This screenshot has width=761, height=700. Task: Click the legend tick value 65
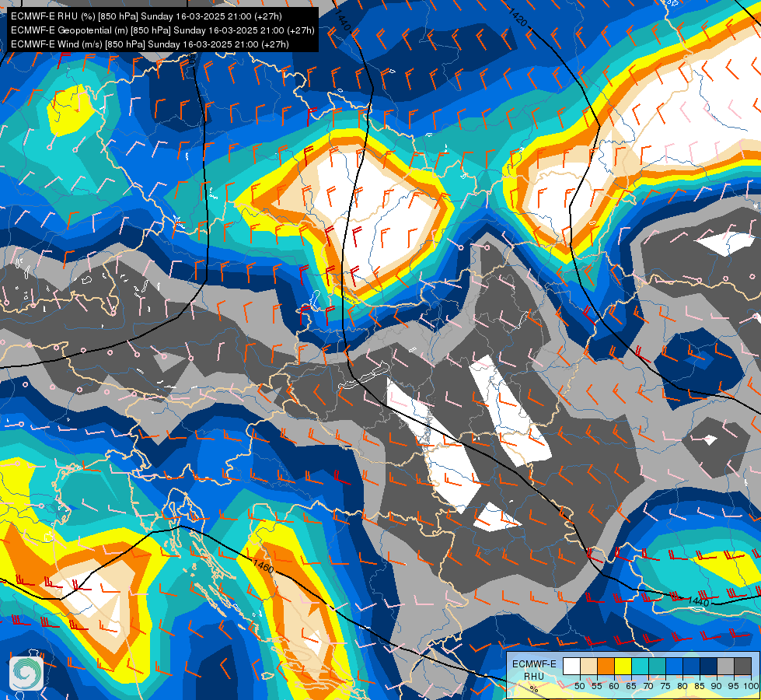click(631, 686)
